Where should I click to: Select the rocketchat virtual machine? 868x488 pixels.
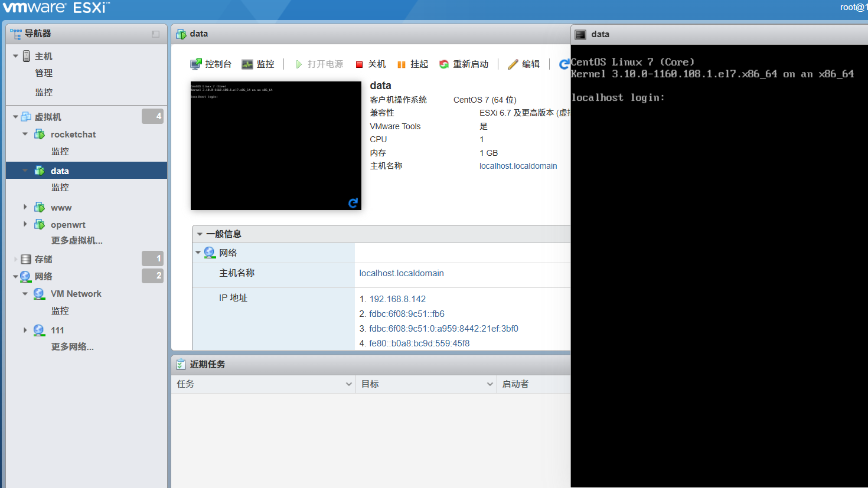73,135
